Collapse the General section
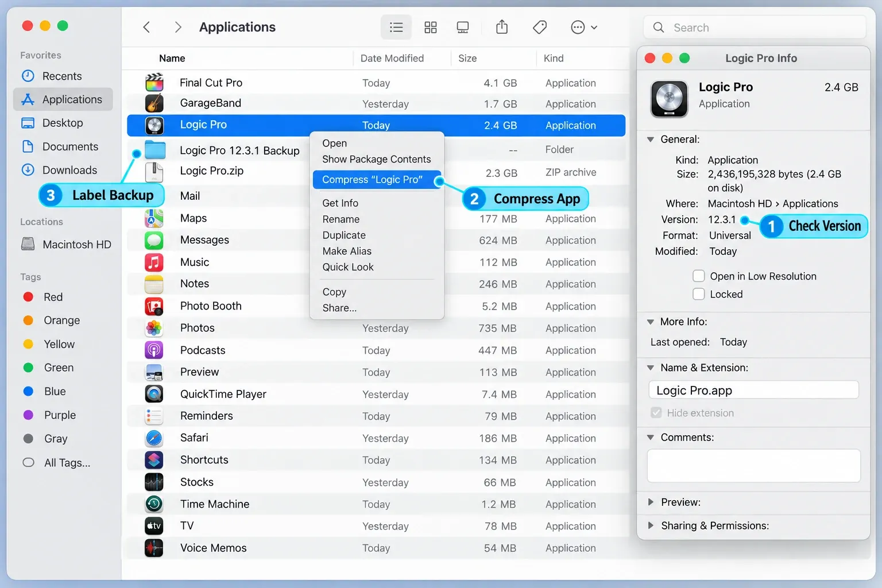 pos(651,140)
